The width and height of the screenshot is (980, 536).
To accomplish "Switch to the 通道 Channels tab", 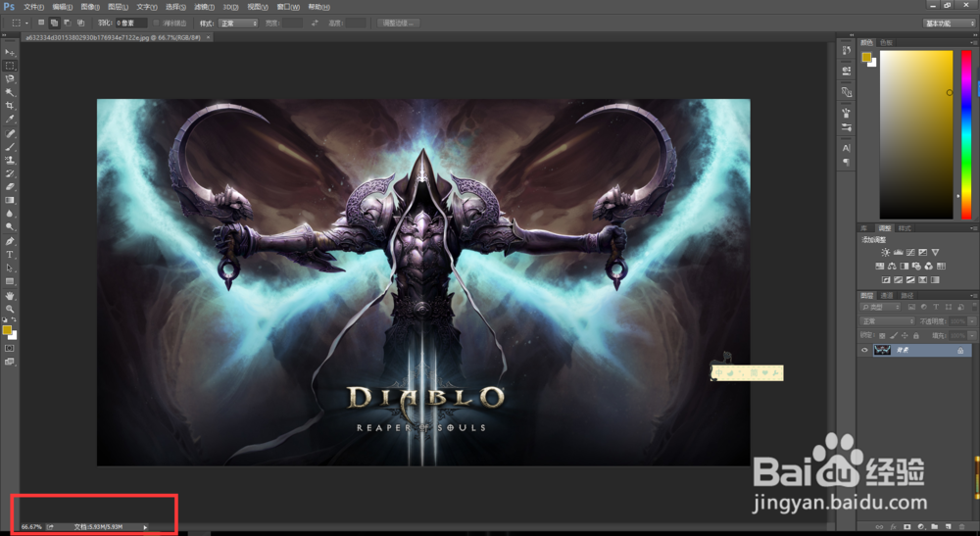I will tap(886, 296).
